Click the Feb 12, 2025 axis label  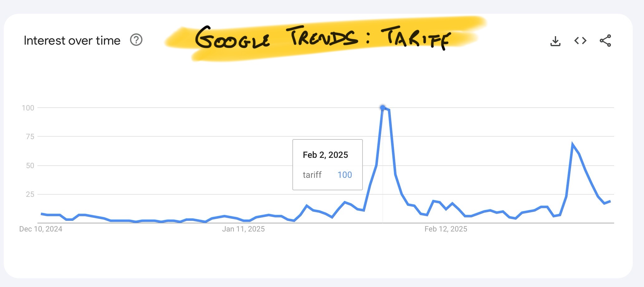coord(446,229)
